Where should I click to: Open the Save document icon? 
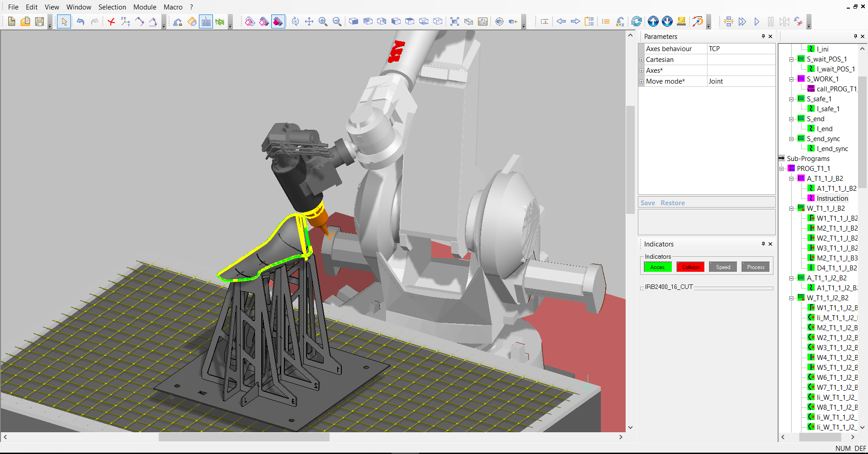(39, 21)
